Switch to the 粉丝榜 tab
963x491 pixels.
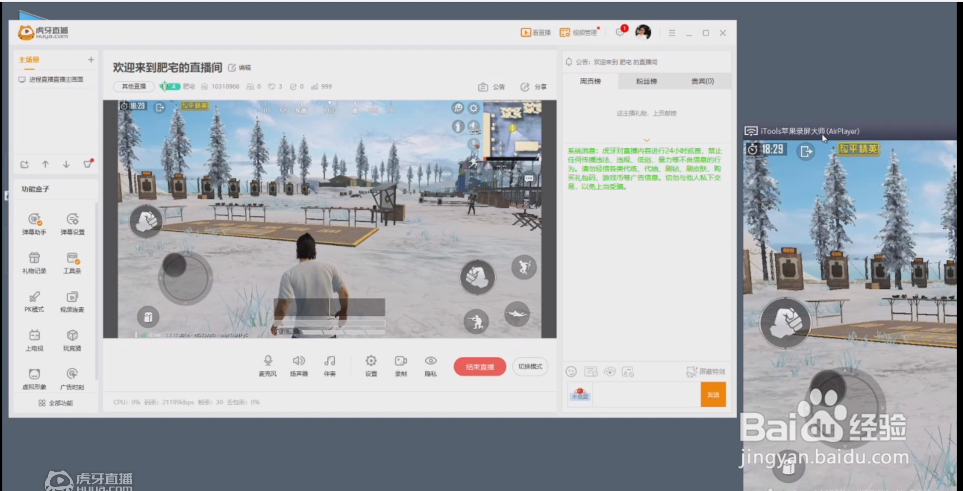click(x=645, y=81)
